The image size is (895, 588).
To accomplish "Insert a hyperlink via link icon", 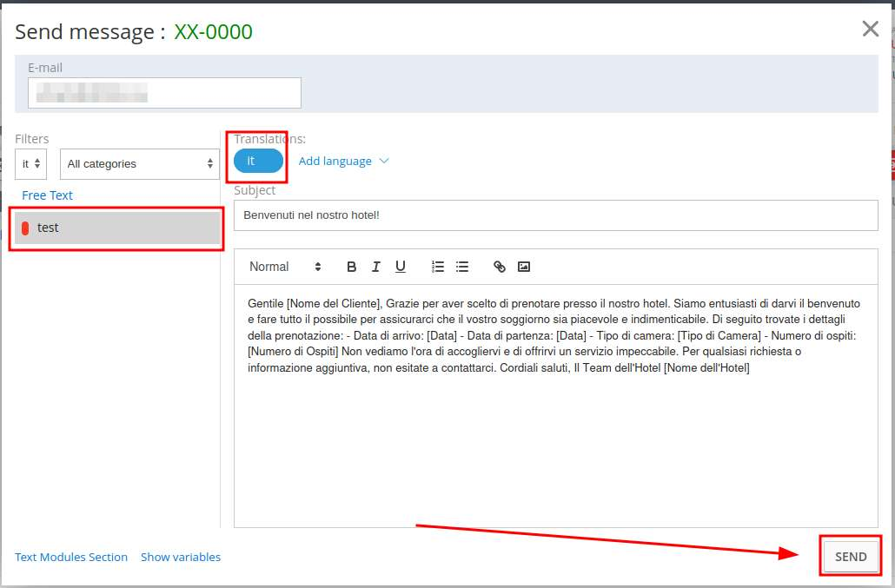I will point(500,267).
